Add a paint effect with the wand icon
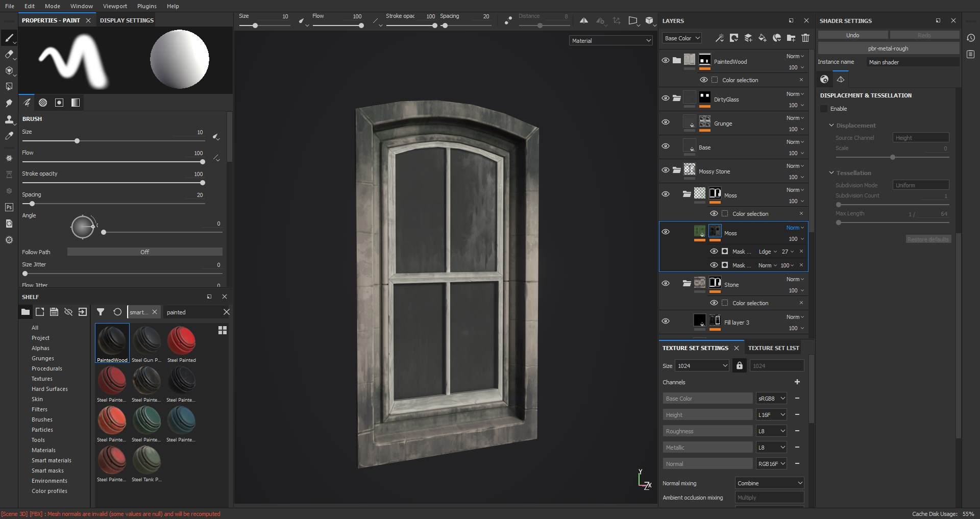980x519 pixels. tap(720, 38)
